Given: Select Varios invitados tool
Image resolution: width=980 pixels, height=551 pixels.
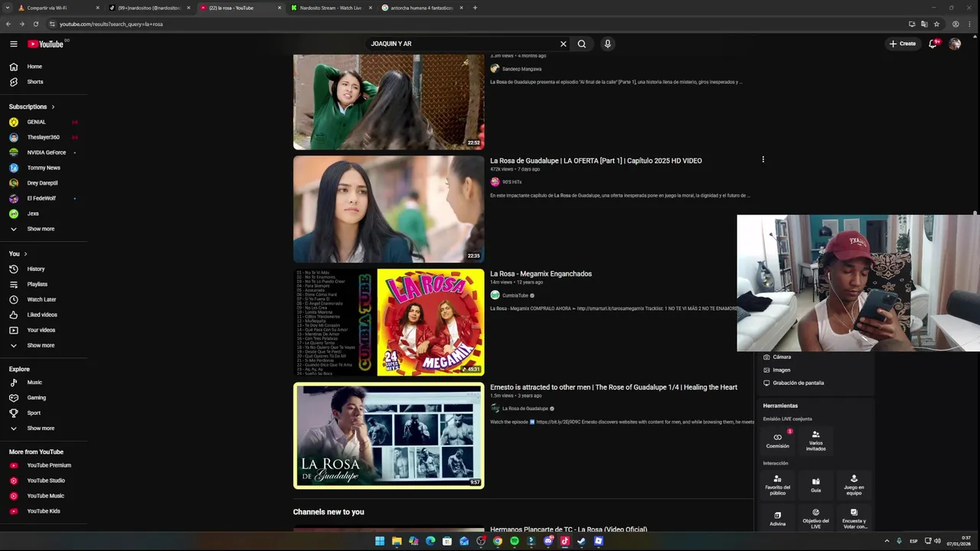Looking at the screenshot, I should (815, 440).
